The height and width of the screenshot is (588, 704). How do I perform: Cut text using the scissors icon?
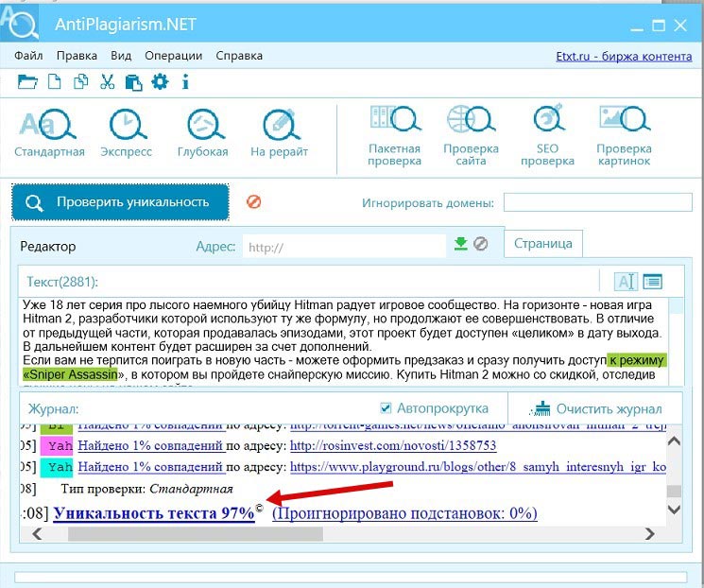(107, 81)
